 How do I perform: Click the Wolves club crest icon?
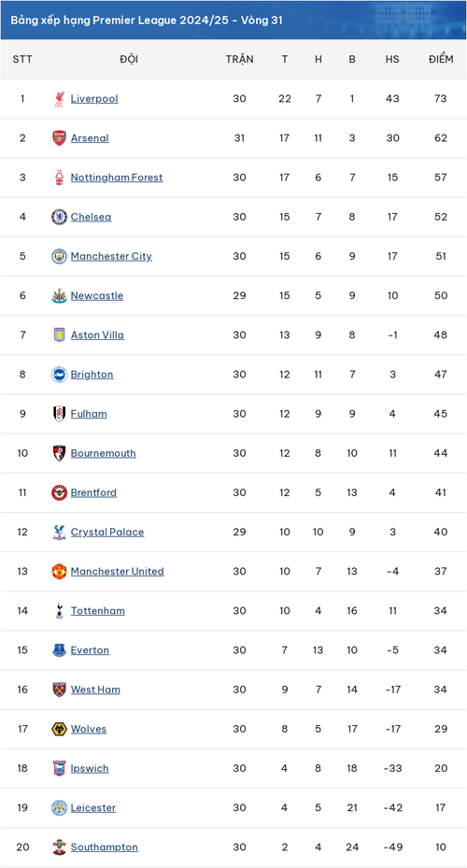tap(59, 729)
